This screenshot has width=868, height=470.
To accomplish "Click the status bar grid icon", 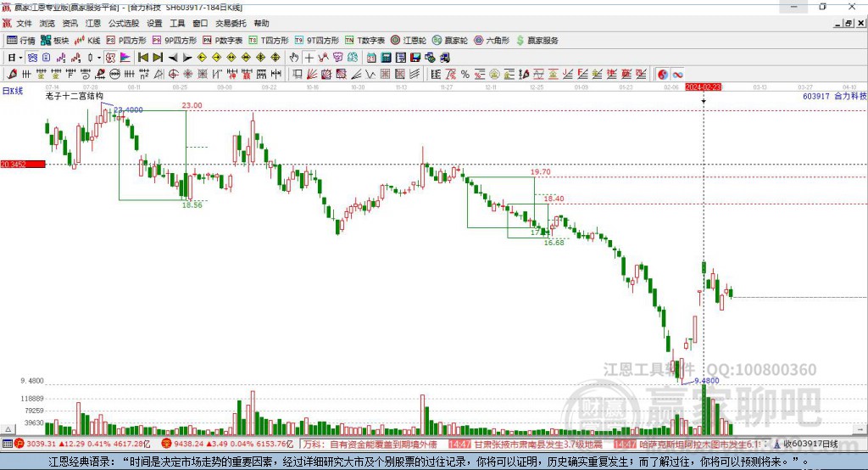I will pyautogui.click(x=7, y=444).
